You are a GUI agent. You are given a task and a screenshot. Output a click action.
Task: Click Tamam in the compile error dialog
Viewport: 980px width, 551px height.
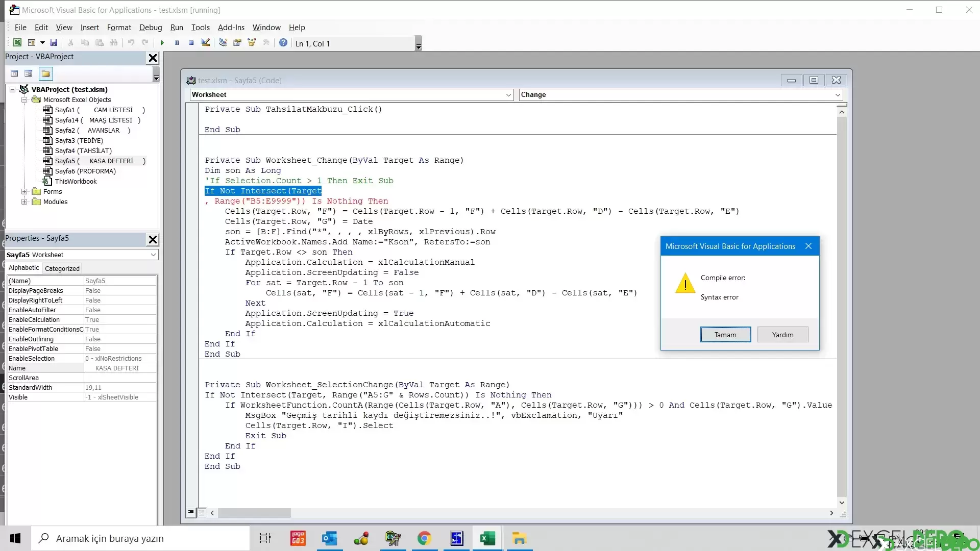725,335
